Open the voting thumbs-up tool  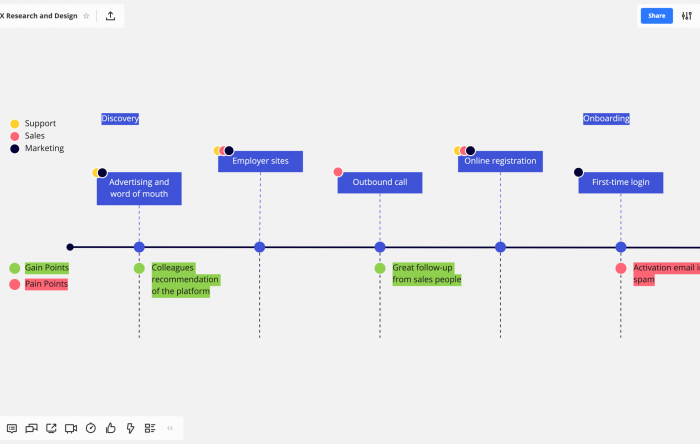point(110,428)
